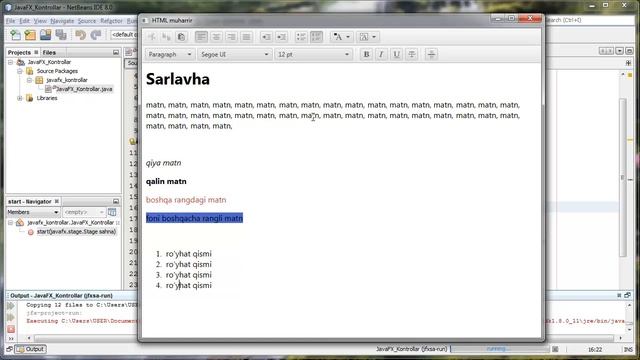Toggle Bold formatting button
This screenshot has width=640, height=360.
366,54
